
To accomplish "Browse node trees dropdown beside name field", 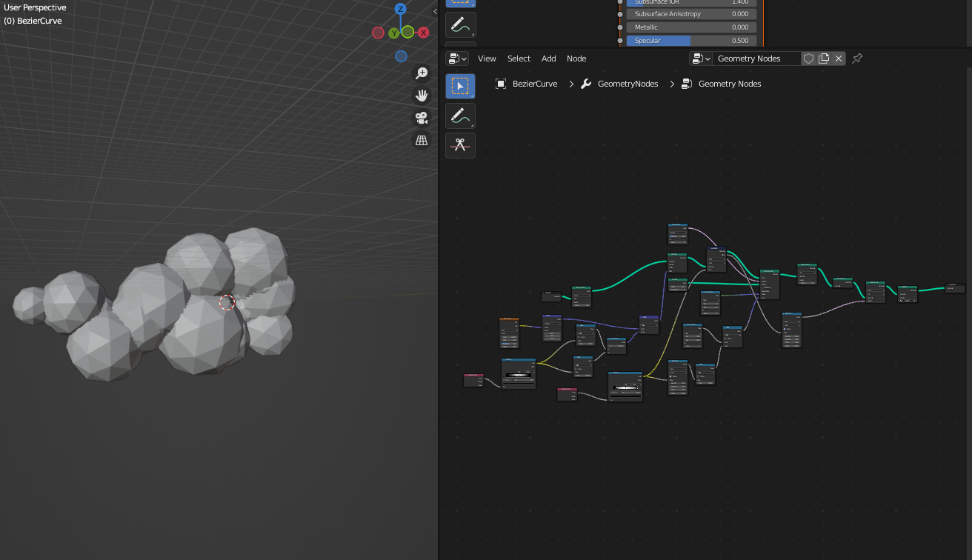I will click(x=701, y=59).
